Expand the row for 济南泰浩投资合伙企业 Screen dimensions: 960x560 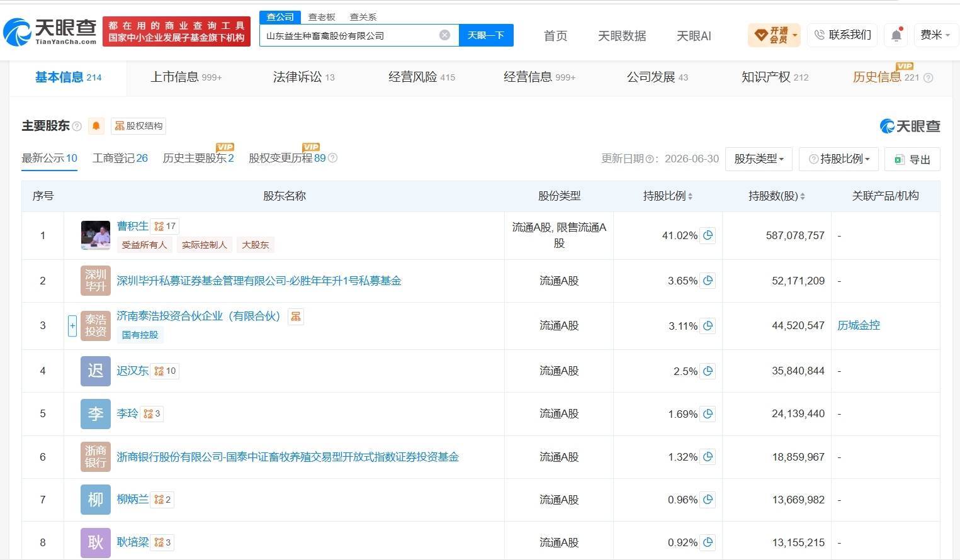[x=72, y=325]
